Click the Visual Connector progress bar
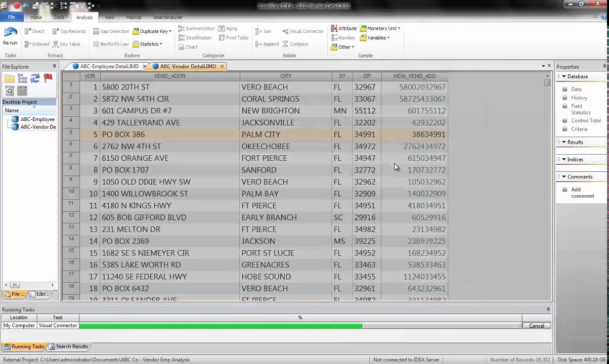Image resolution: width=609 pixels, height=364 pixels. coord(300,326)
